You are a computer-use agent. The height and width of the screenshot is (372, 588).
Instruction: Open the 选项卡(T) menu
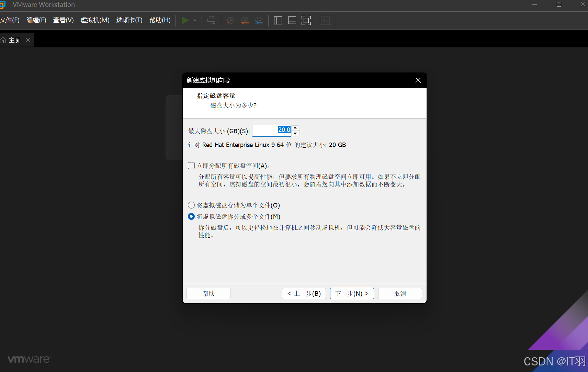coord(129,20)
